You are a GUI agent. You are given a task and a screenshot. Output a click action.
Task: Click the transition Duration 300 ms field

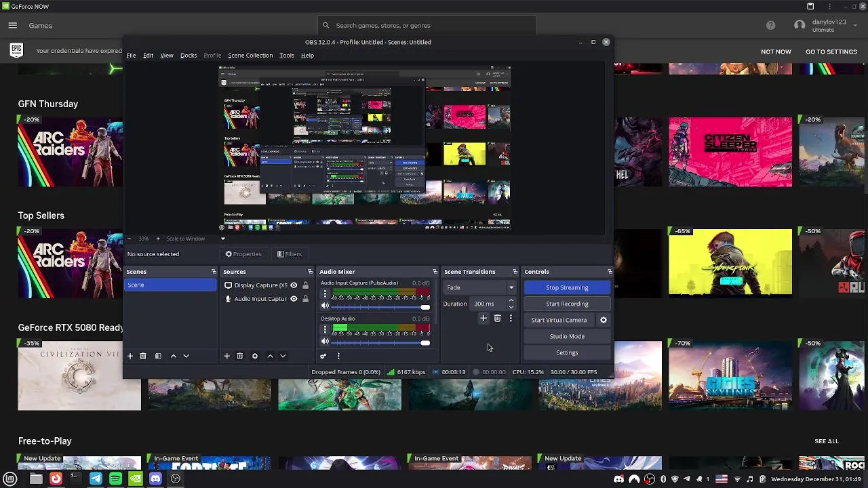[488, 304]
